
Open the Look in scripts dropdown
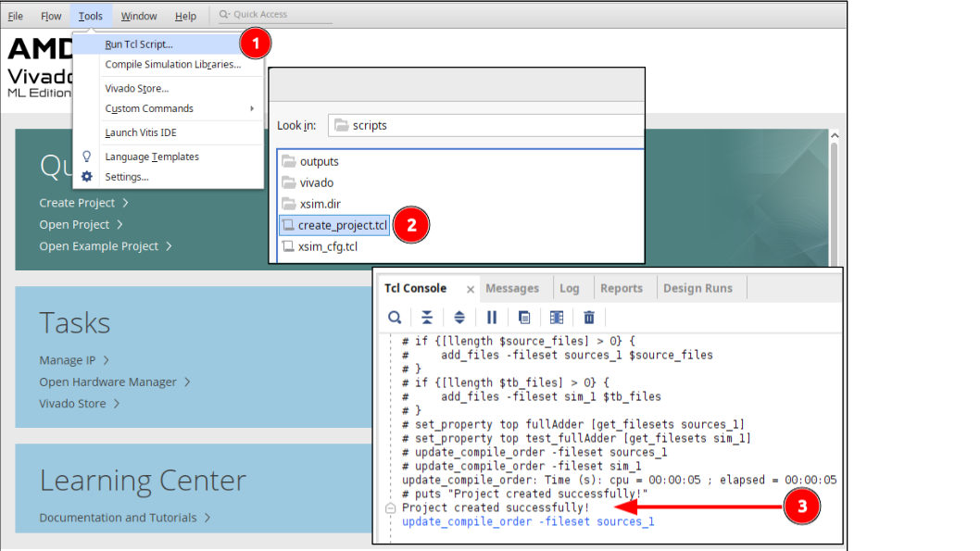coord(485,126)
